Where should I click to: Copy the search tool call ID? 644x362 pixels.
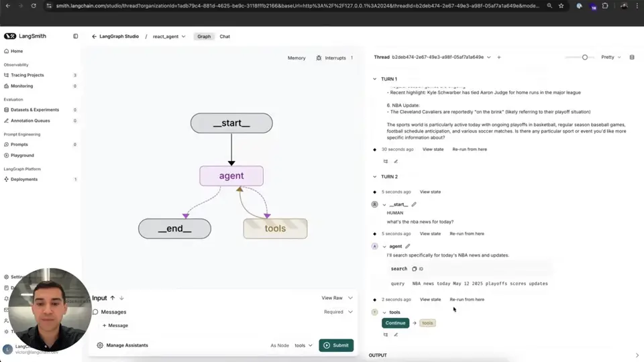coord(415,269)
